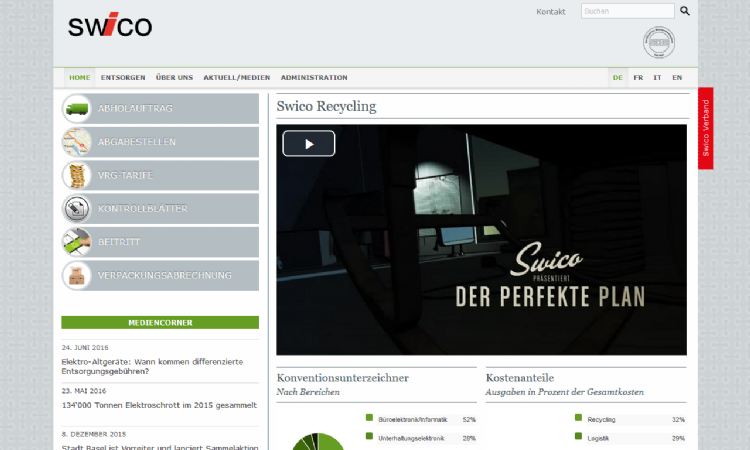Screen dimensions: 750x450
Task: Open the Aktuell/Medien menu
Action: (x=236, y=77)
